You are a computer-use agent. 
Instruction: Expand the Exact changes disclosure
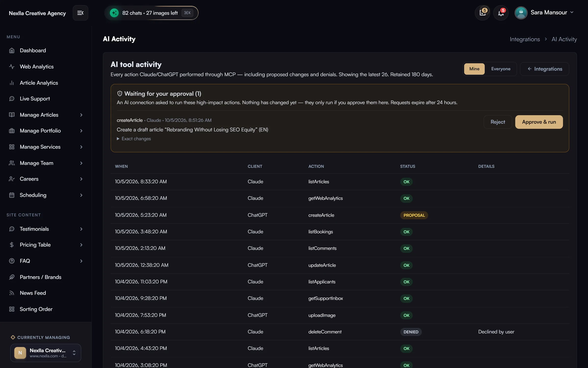click(x=134, y=139)
